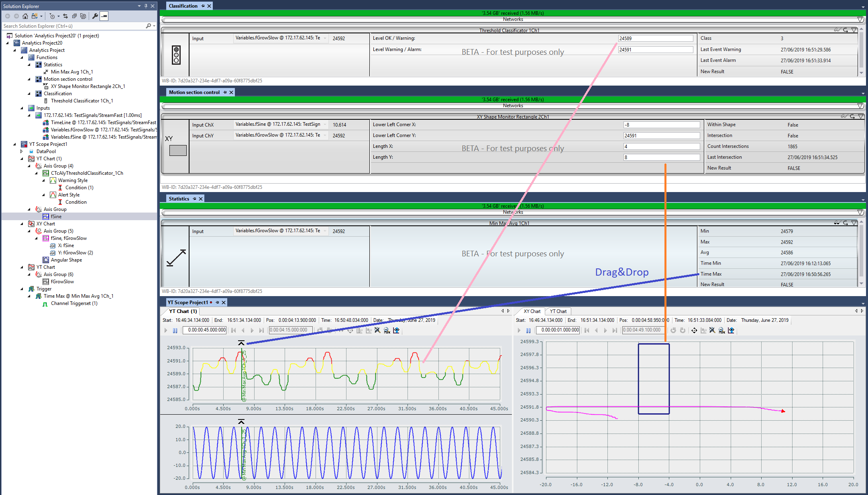Switch to the Statistics tab
The image size is (868, 495).
(179, 199)
